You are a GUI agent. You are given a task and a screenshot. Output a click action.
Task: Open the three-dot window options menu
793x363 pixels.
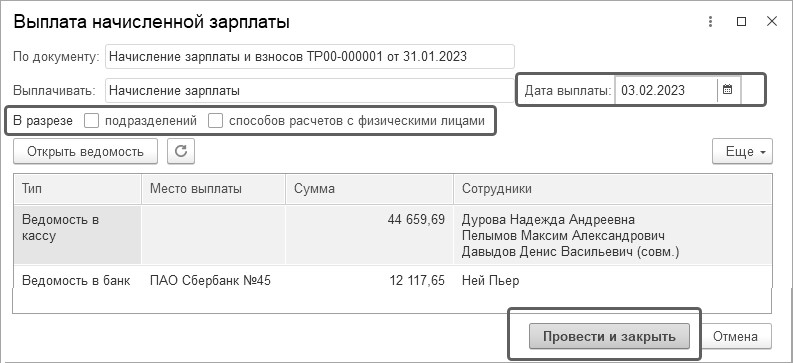click(711, 22)
